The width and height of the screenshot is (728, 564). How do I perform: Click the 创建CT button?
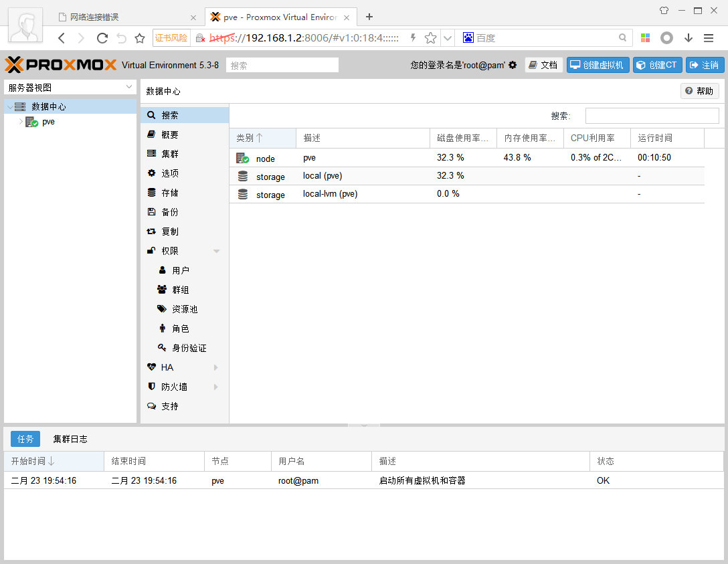coord(657,65)
